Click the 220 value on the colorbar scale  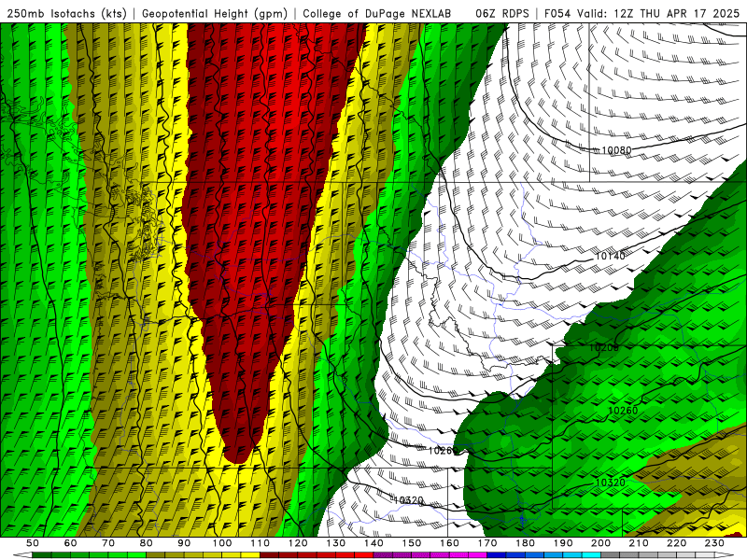tap(677, 543)
